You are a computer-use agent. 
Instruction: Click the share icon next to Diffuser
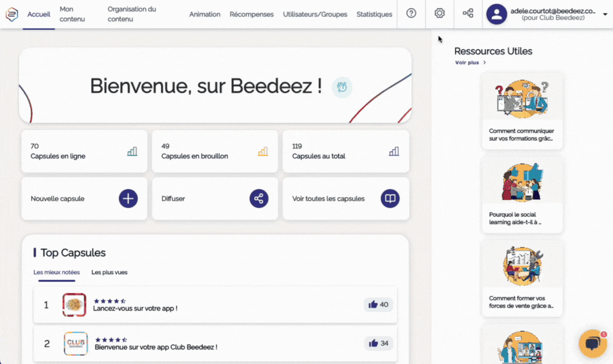pyautogui.click(x=259, y=199)
